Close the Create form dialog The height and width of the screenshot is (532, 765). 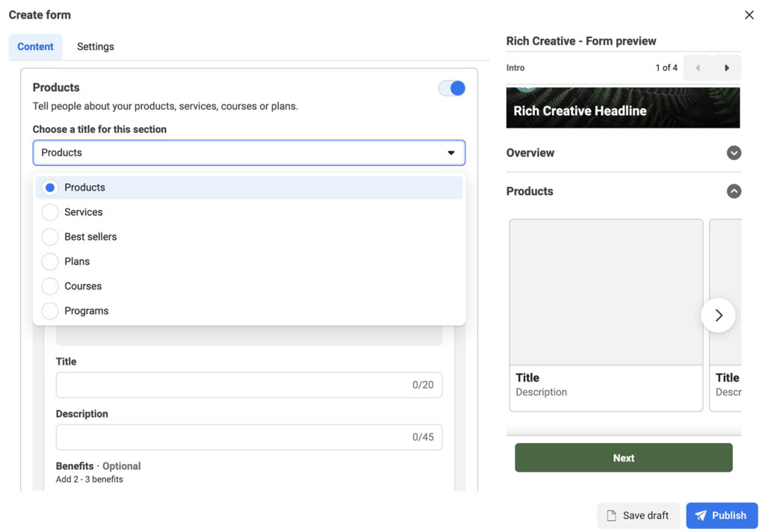749,14
